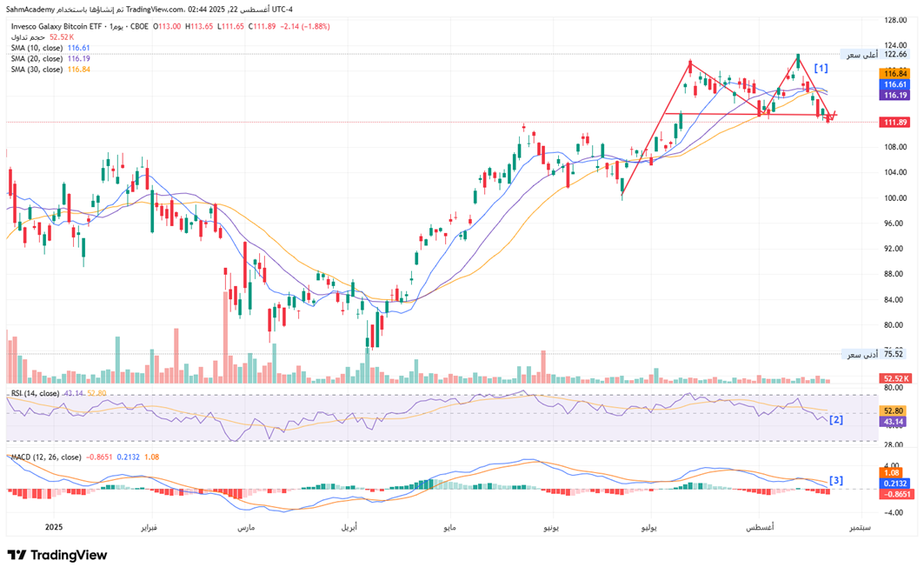Click the red 52.52K volume axis label
This screenshot has height=574, width=924.
(x=895, y=379)
